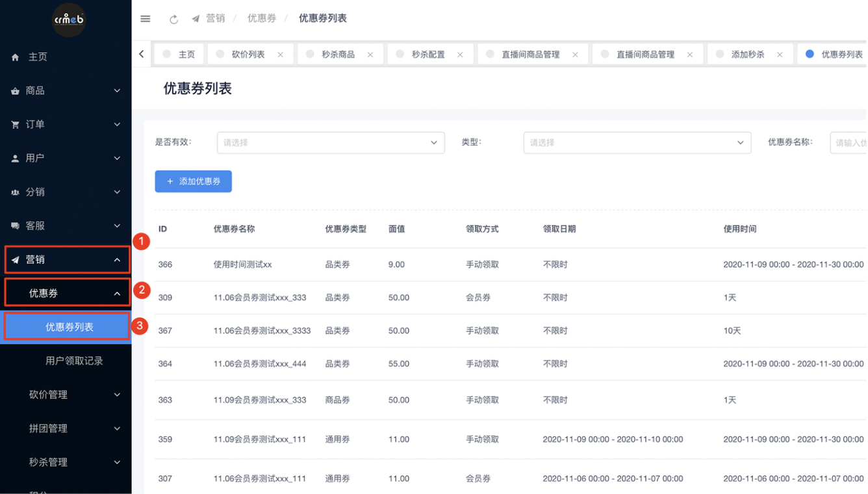Screen dimensions: 868x494
Task: Click the 使用时间 column header
Action: [740, 229]
